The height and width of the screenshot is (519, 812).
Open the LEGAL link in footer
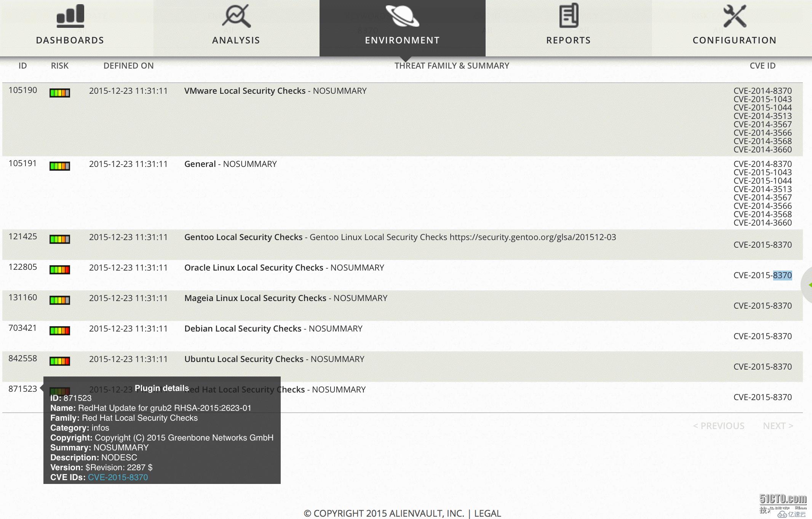[x=488, y=514]
